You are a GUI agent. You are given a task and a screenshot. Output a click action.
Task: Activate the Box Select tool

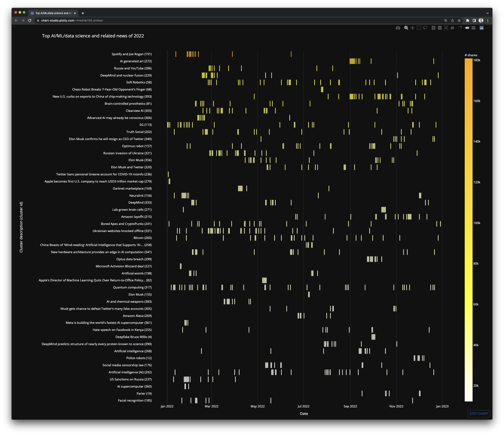pyautogui.click(x=419, y=28)
